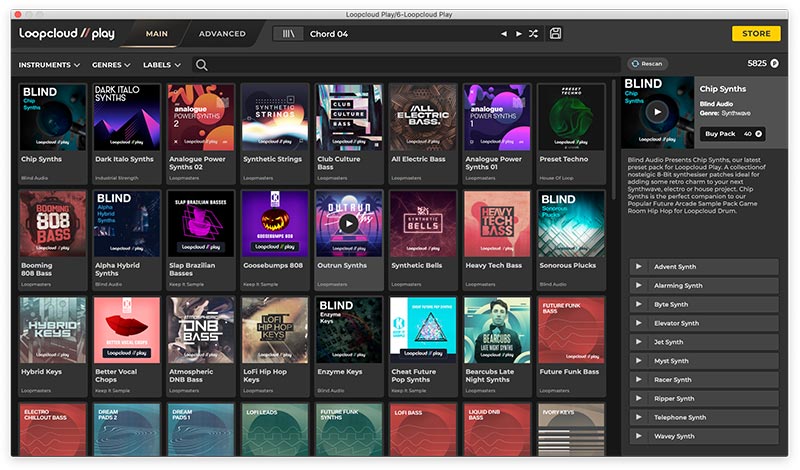800x470 pixels.
Task: Select the Better Vocal Chops pack
Action: coord(127,346)
